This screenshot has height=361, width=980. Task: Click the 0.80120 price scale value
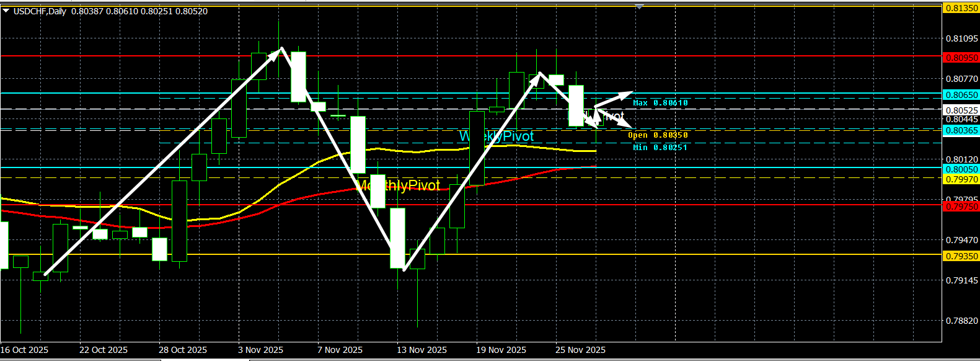point(961,159)
